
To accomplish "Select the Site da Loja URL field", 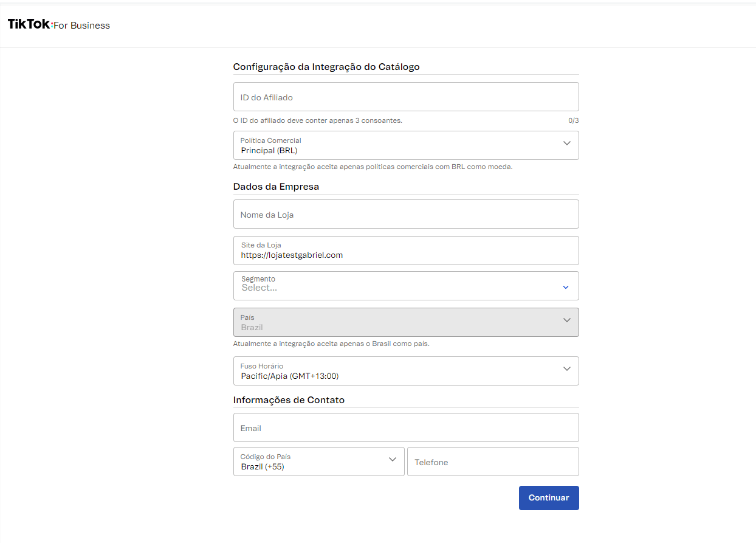I will tap(405, 255).
